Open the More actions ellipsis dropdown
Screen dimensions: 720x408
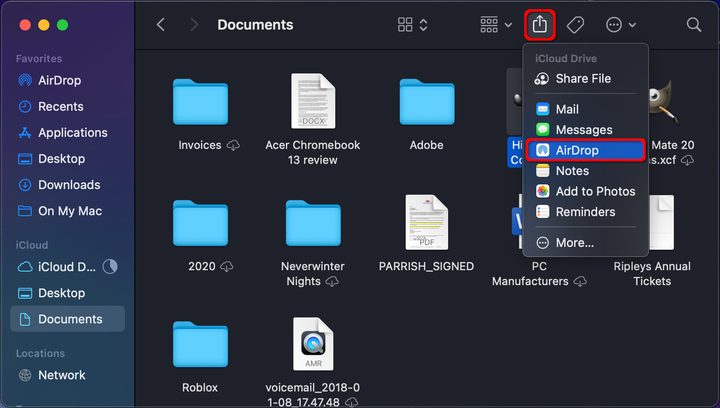(x=621, y=25)
